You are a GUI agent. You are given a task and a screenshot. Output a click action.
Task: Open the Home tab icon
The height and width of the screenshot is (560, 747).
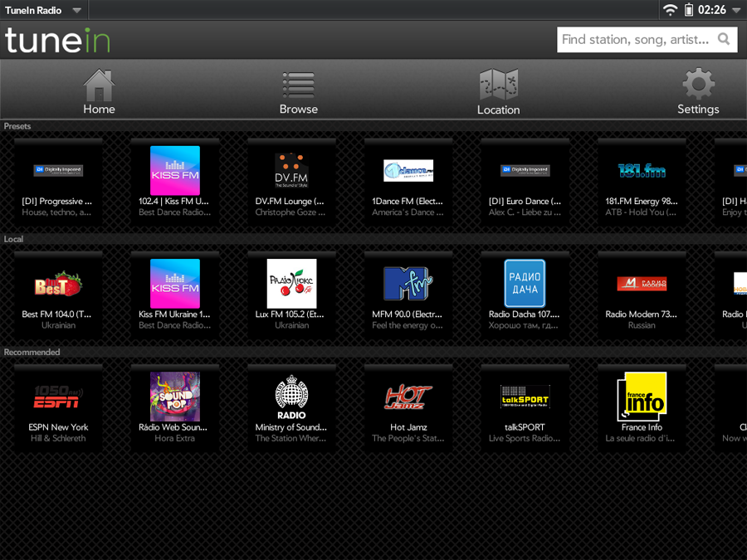pos(99,85)
